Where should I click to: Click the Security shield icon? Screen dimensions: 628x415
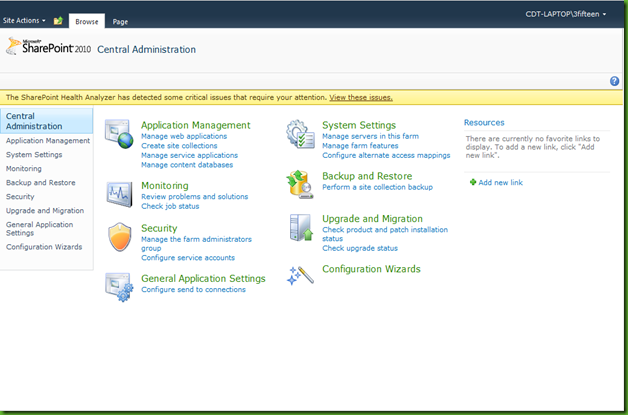tap(120, 237)
